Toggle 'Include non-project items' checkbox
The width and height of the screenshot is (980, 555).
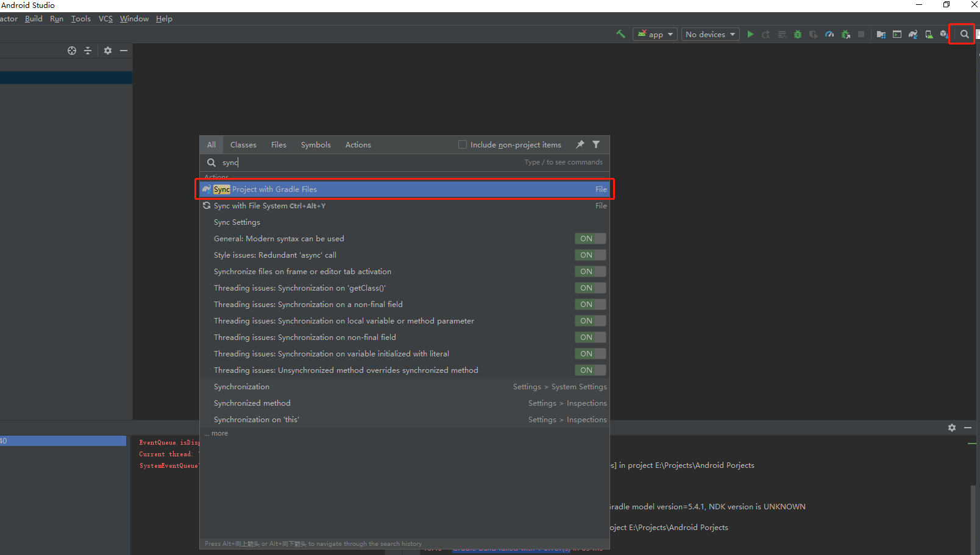coord(463,144)
